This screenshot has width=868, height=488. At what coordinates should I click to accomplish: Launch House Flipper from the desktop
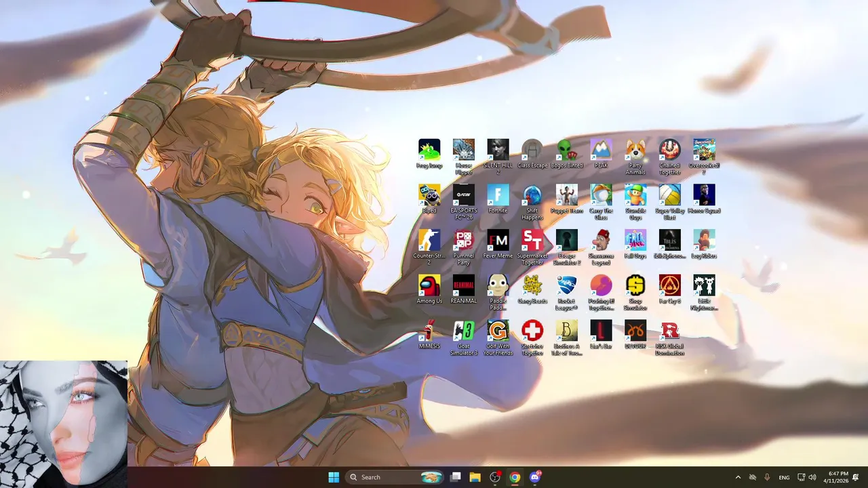pos(464,157)
